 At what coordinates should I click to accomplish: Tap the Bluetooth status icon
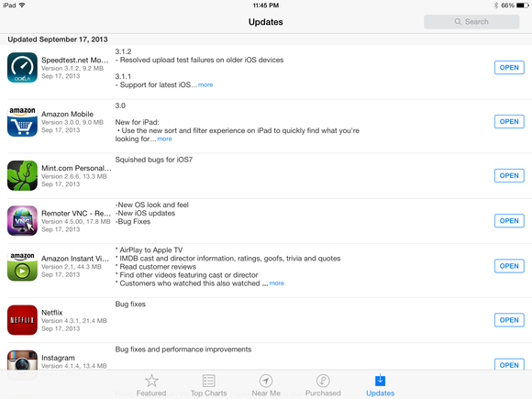click(495, 6)
